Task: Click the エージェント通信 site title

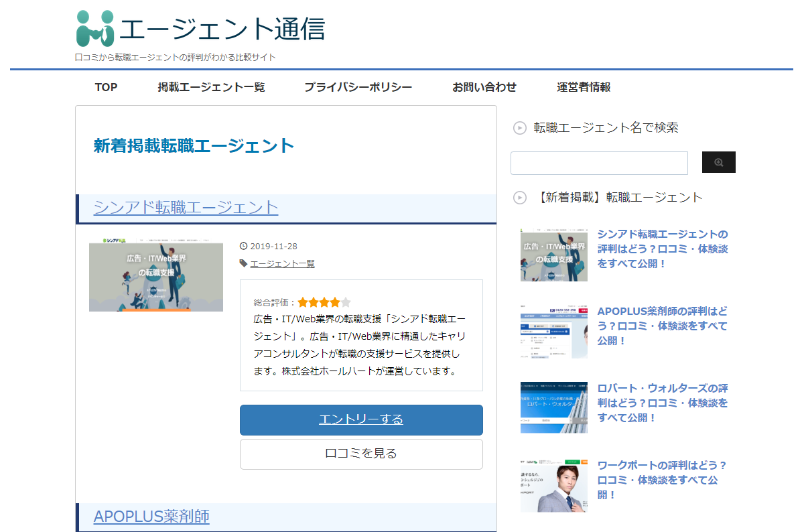Action: coord(222,28)
